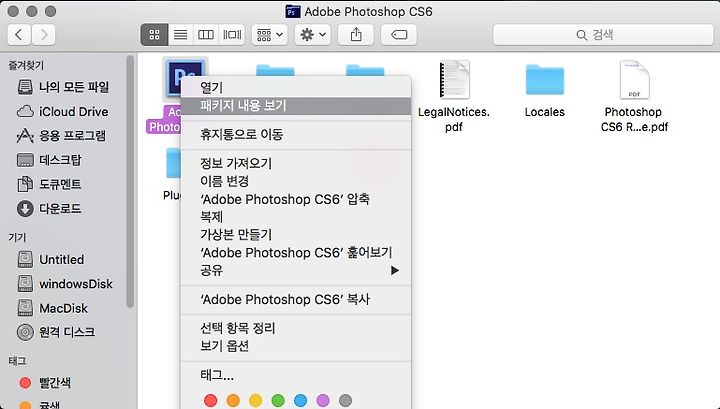Choose 태그... from context menu
Image resolution: width=720 pixels, height=409 pixels.
click(x=296, y=375)
